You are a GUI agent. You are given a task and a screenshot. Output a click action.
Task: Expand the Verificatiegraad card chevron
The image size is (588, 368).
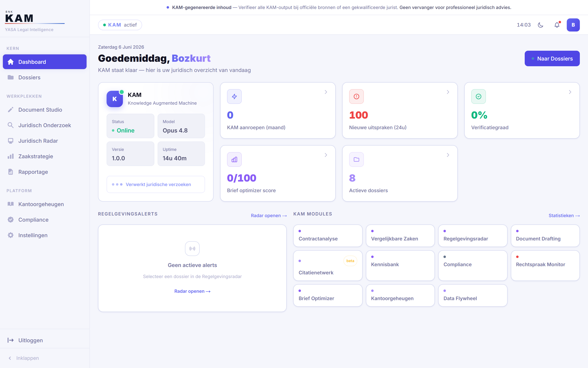(570, 92)
